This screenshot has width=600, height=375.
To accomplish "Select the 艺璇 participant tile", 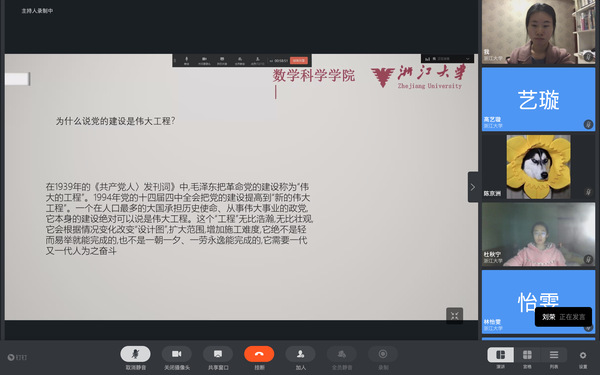I will (x=538, y=99).
